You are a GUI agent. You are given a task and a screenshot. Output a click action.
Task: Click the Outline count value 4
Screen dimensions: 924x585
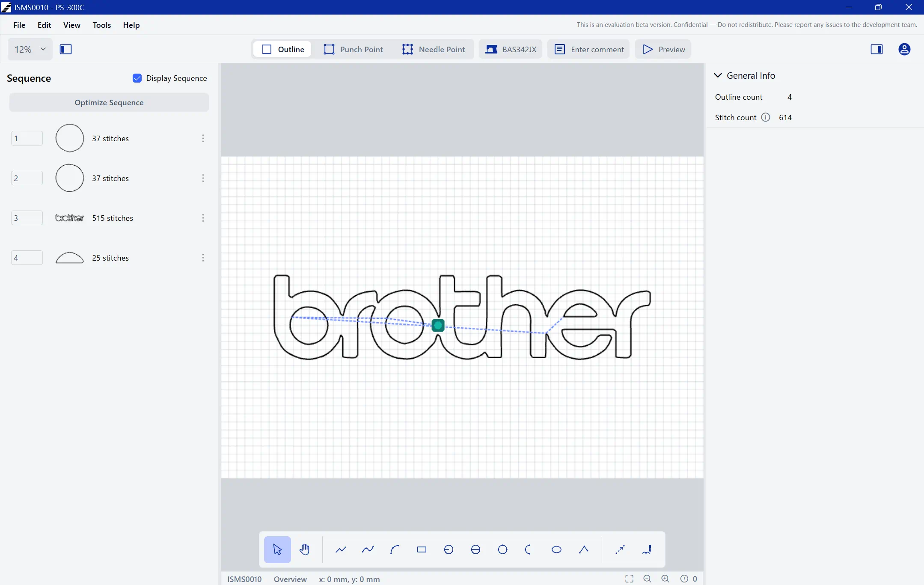click(790, 97)
